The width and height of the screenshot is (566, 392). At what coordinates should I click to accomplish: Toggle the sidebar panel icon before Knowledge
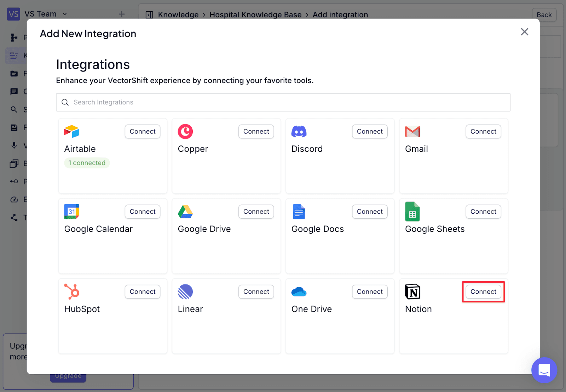tap(149, 15)
